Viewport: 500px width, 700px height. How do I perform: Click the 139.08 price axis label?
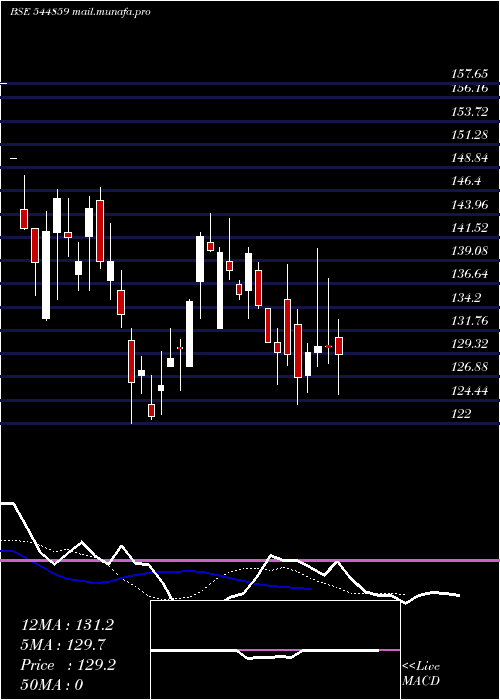pyautogui.click(x=469, y=251)
